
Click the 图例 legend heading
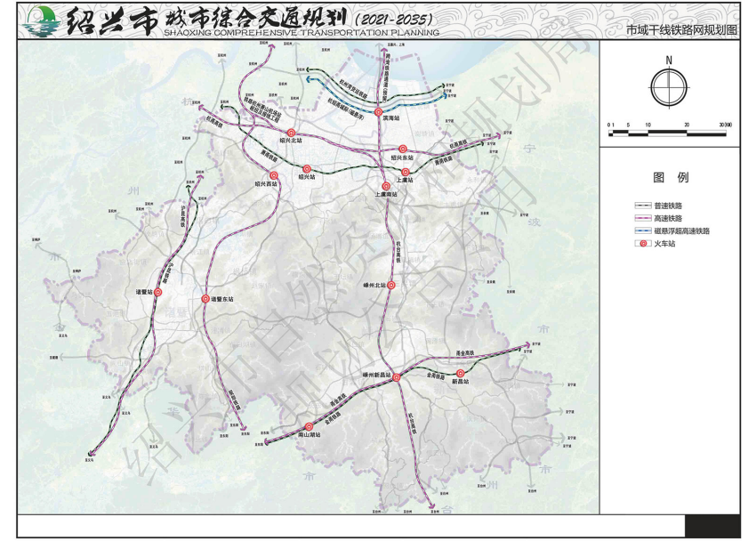pos(670,177)
